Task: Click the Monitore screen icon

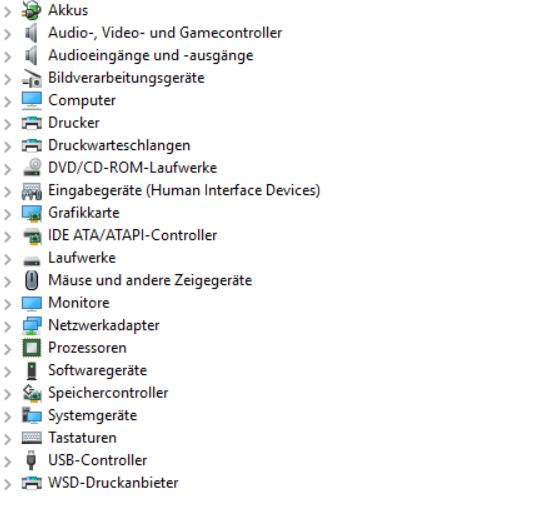Action: coord(31,303)
